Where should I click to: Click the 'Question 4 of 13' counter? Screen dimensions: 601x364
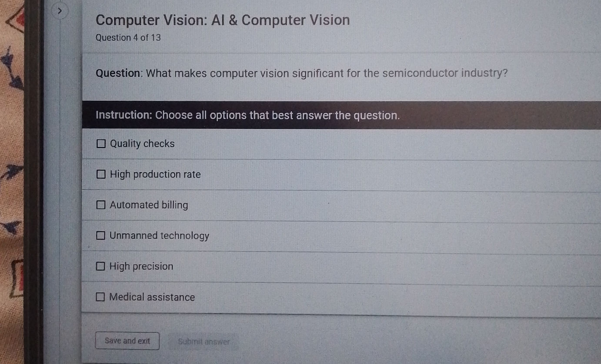click(x=128, y=38)
